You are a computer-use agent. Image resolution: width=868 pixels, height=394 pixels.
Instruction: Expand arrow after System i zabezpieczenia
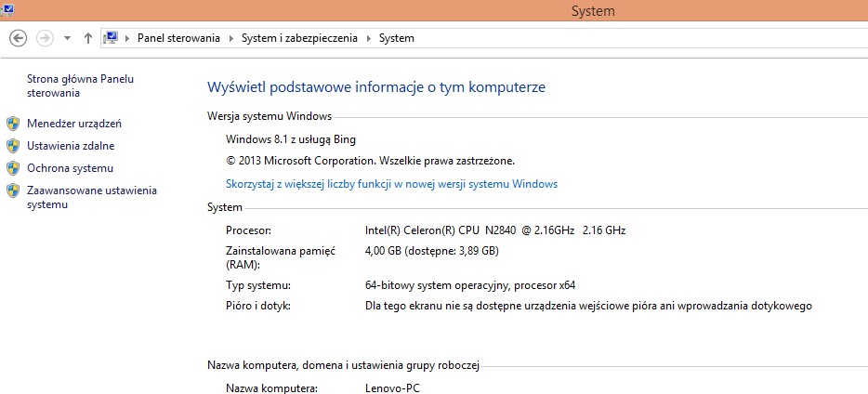point(369,38)
